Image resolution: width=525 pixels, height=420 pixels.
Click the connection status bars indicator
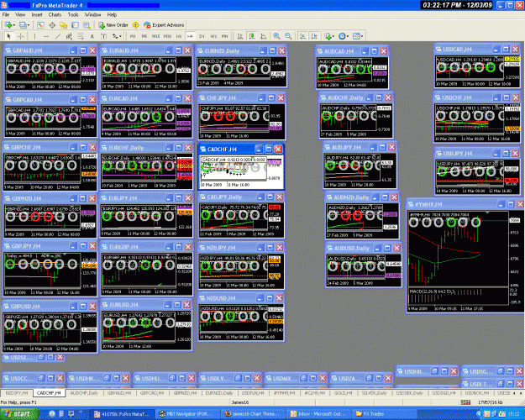click(465, 402)
